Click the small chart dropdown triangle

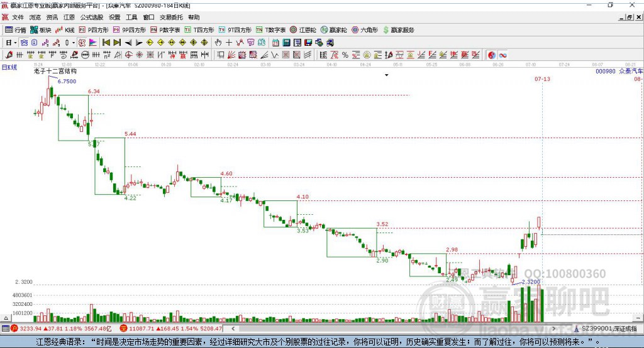coord(387,75)
